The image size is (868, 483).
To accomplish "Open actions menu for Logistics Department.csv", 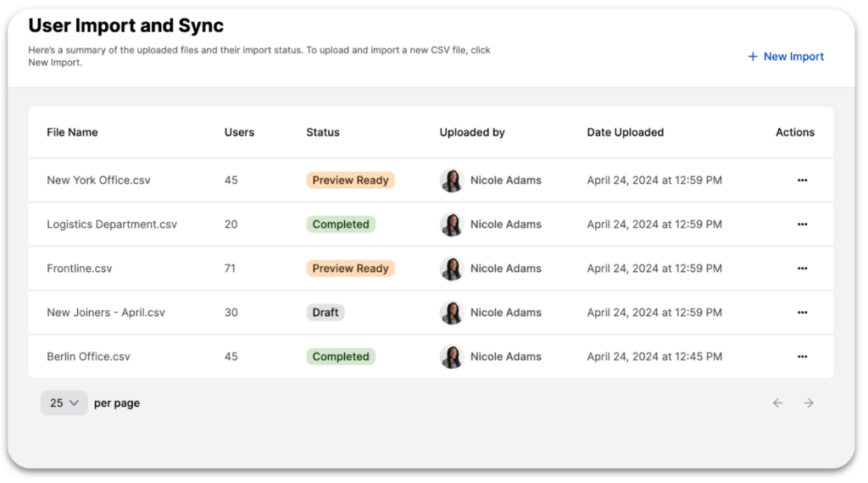I will (x=802, y=225).
